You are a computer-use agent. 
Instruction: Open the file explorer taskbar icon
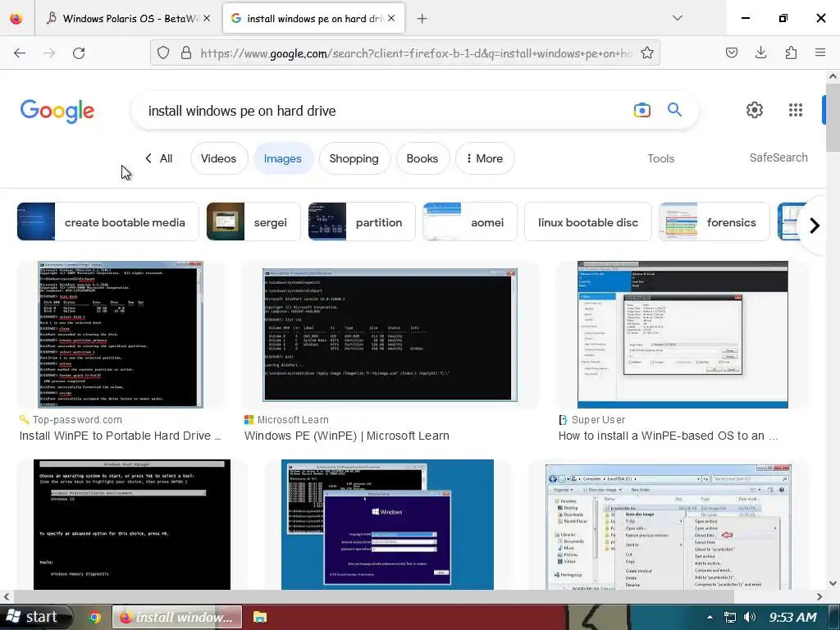coord(260,617)
